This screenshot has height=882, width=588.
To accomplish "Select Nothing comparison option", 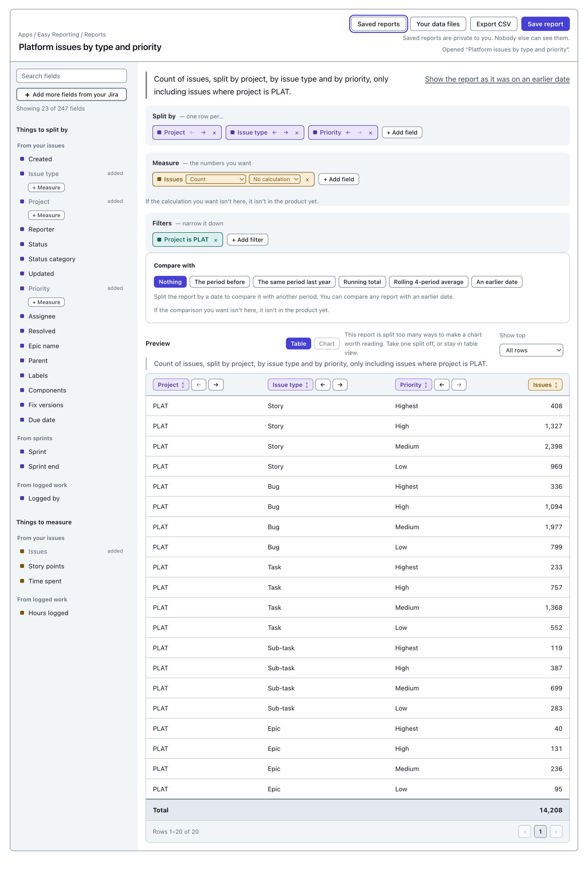I will click(x=170, y=282).
